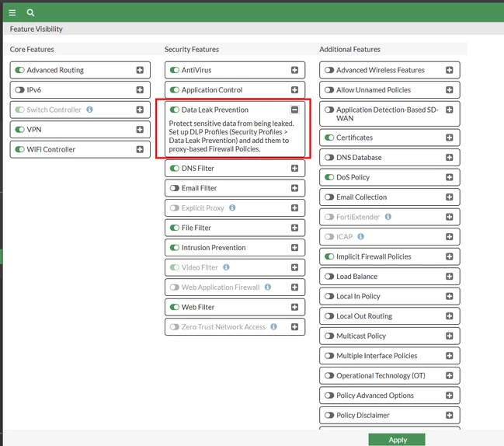This screenshot has width=504, height=446.
Task: Click info icon next to ICAP
Action: tap(361, 237)
